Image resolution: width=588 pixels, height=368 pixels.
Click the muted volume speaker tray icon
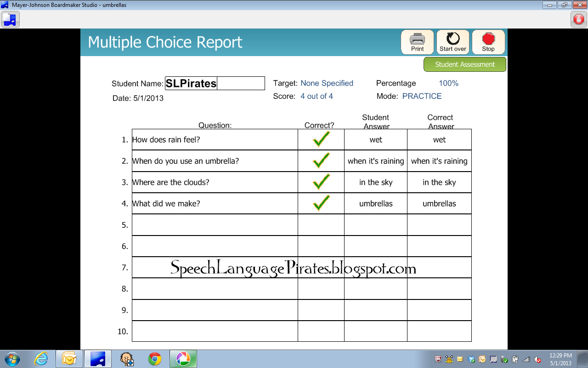537,359
